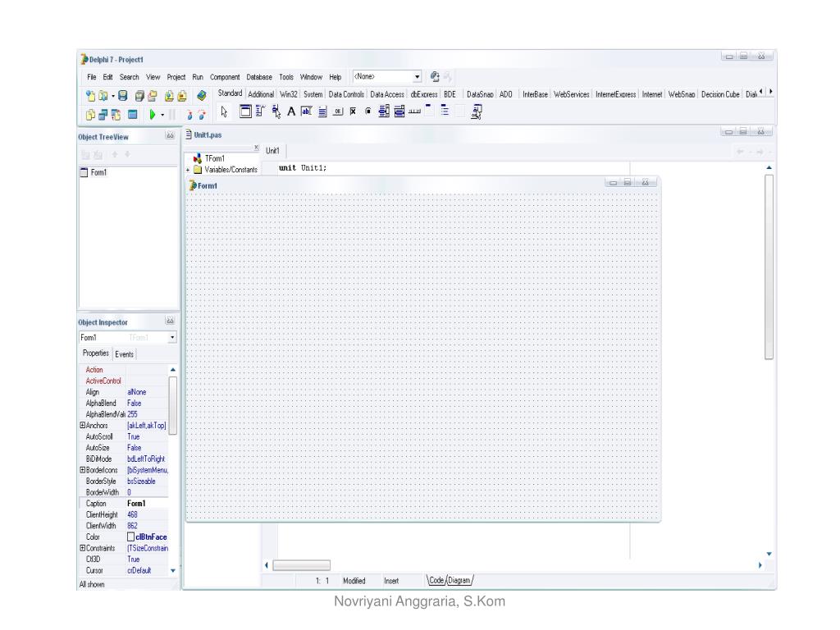Screen dimensions: 840x630
Task: Select the ListBox component icon
Action: coord(384,112)
